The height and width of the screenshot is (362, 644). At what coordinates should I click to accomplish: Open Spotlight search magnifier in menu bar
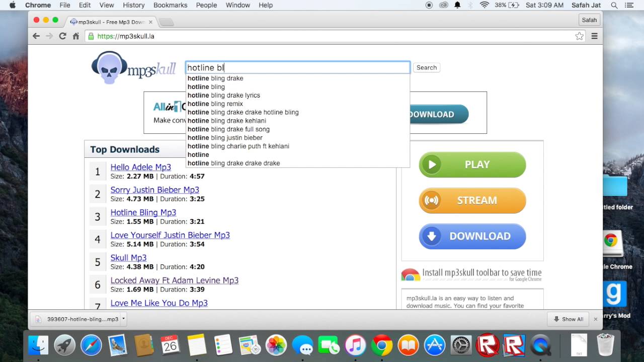click(x=614, y=5)
